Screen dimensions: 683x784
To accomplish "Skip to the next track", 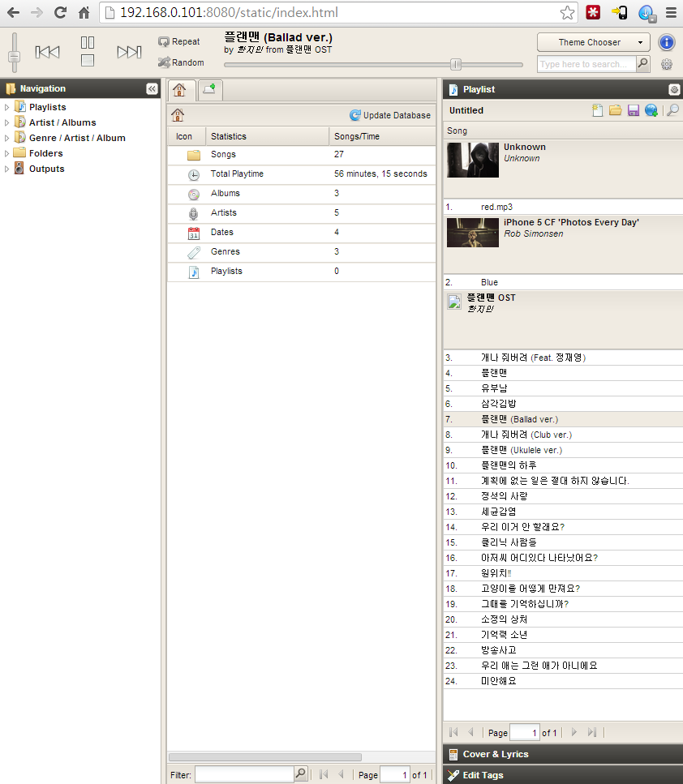I will coord(129,52).
